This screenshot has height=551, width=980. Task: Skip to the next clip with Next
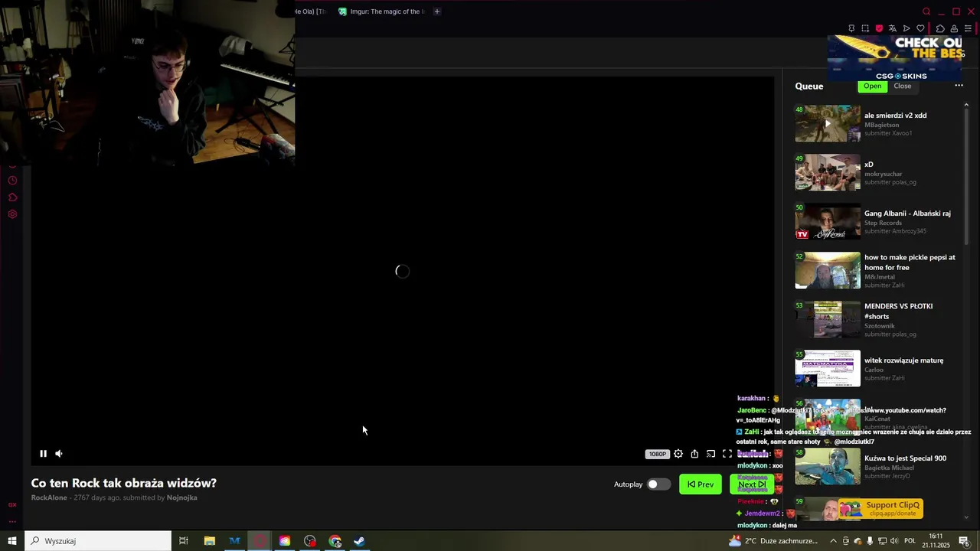tap(751, 484)
